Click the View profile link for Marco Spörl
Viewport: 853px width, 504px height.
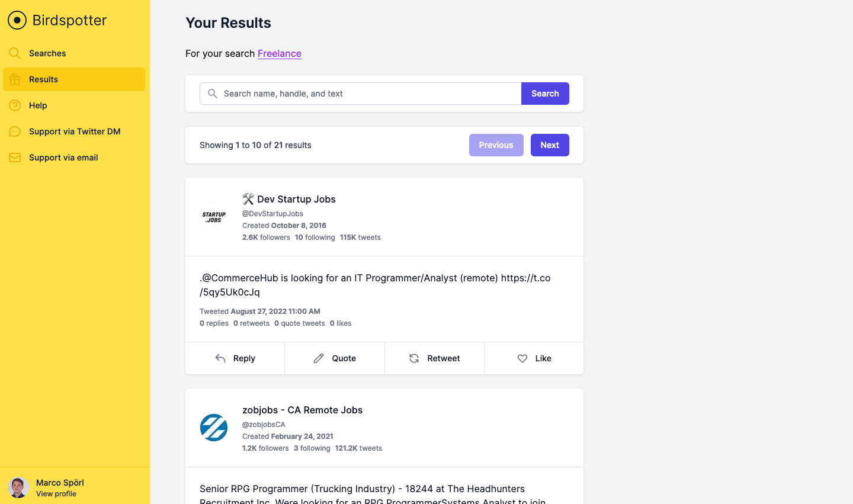[56, 493]
